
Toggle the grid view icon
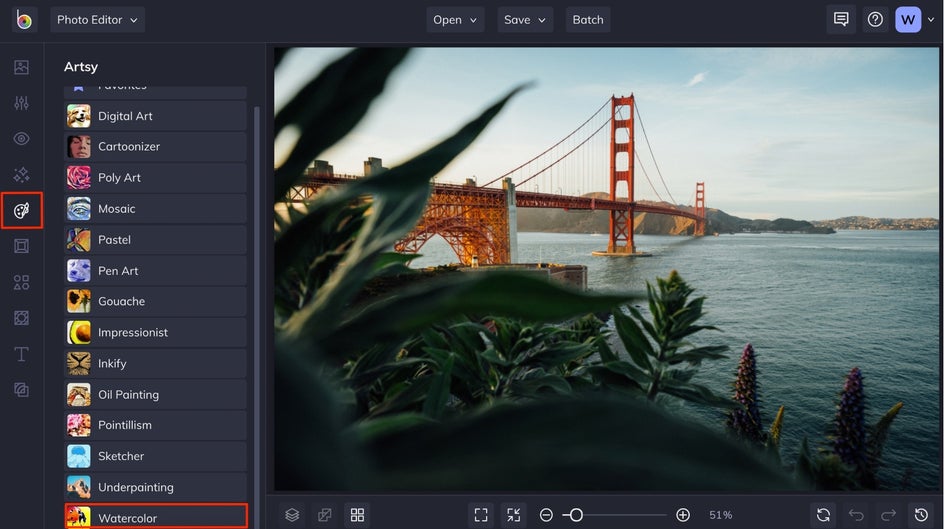pyautogui.click(x=358, y=515)
